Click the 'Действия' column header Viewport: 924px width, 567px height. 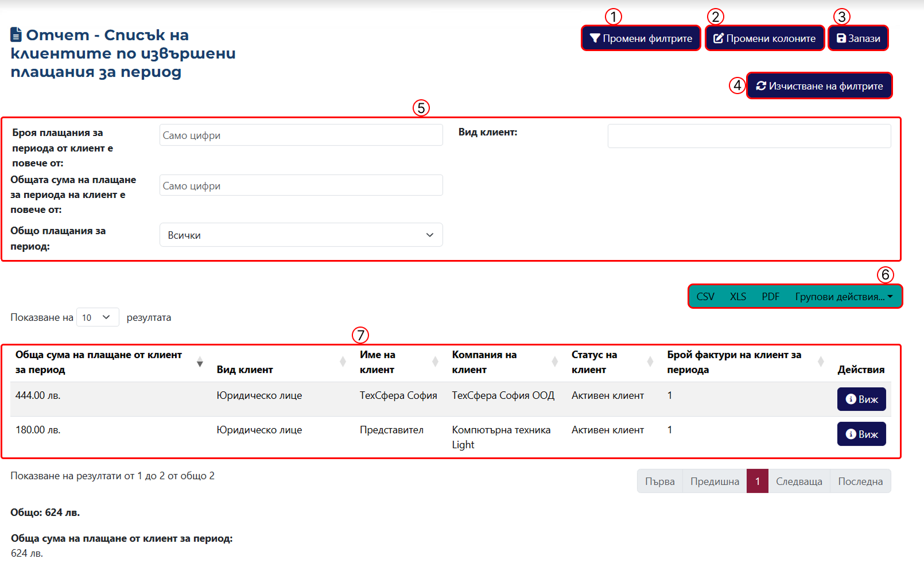861,370
